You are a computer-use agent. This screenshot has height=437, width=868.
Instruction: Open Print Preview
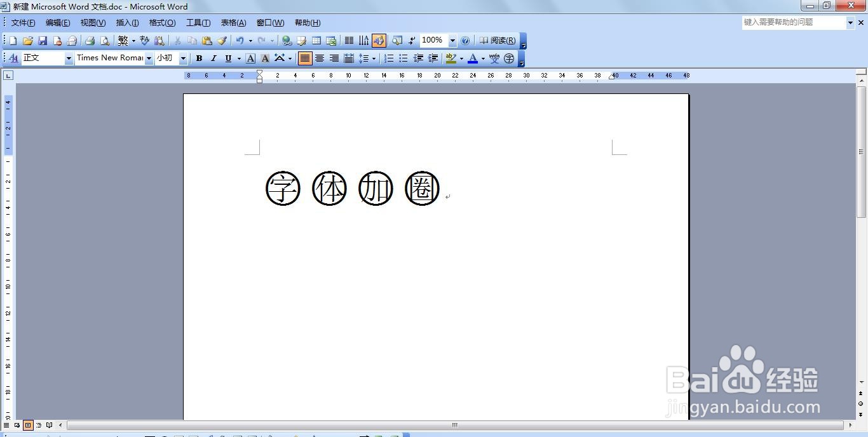tap(105, 41)
